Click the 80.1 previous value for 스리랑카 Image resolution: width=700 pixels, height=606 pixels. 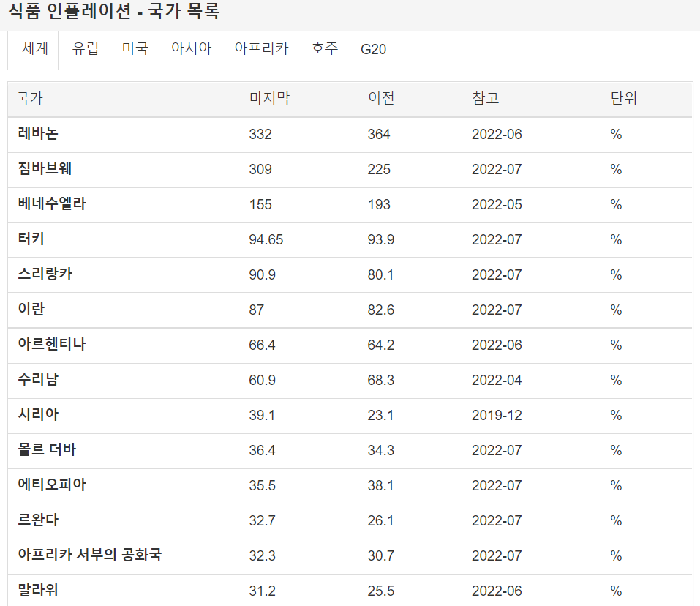(x=380, y=275)
